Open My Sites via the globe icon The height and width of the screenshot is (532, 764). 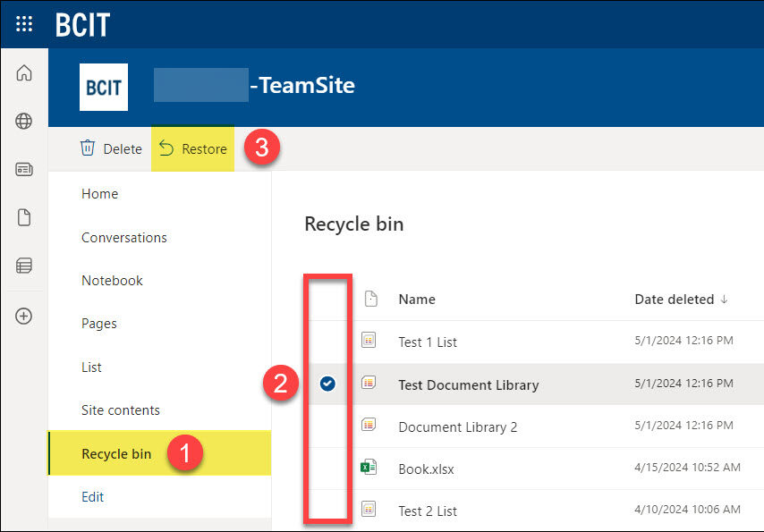[x=24, y=121]
